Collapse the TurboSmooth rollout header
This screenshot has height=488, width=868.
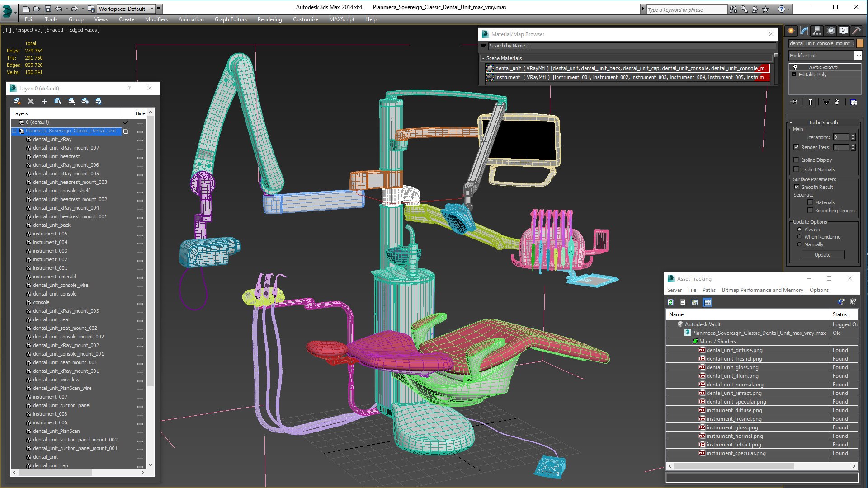tap(823, 122)
